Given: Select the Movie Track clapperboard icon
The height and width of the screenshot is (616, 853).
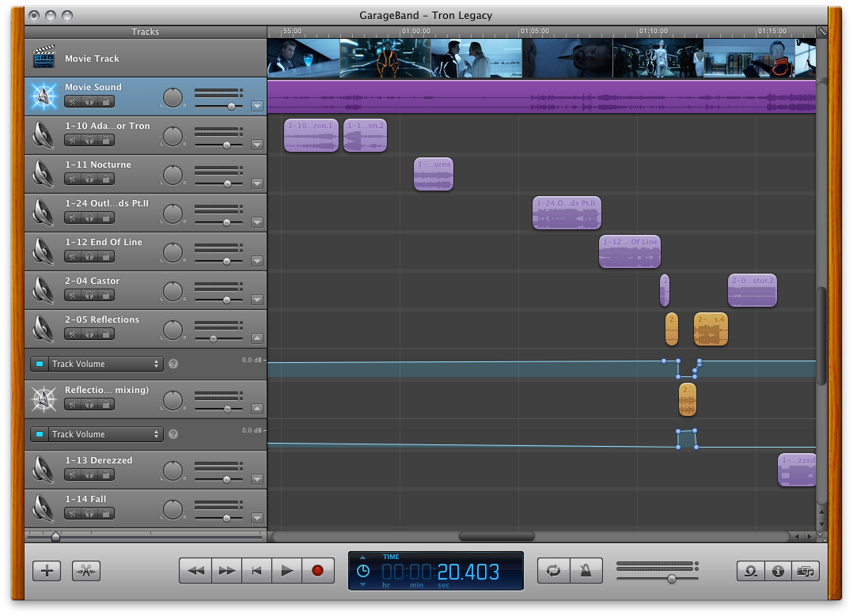Looking at the screenshot, I should click(x=44, y=57).
